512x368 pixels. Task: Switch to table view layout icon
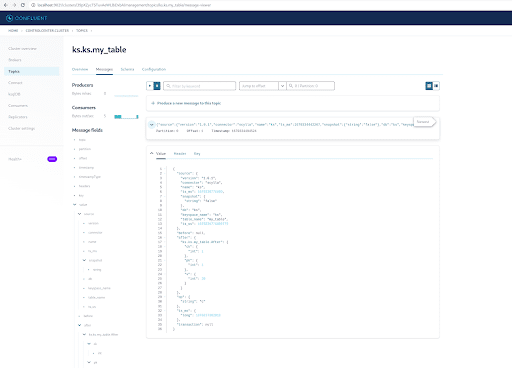(436, 86)
